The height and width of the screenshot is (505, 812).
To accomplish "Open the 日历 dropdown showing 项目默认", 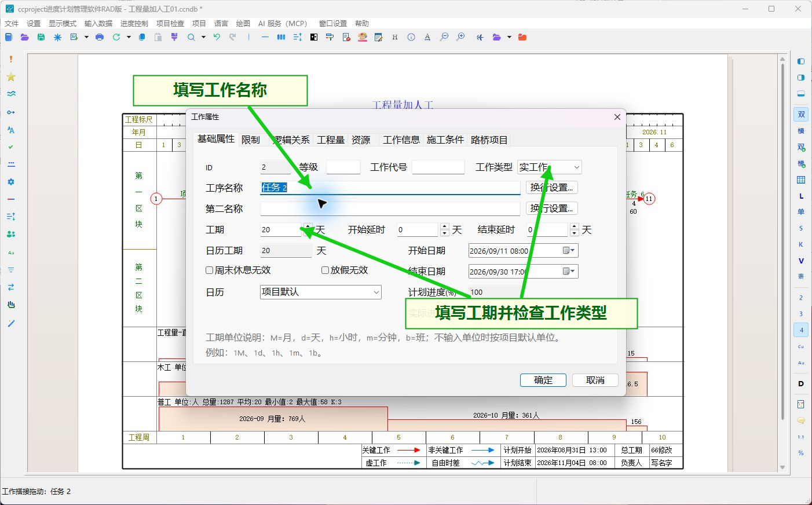I will pos(320,292).
